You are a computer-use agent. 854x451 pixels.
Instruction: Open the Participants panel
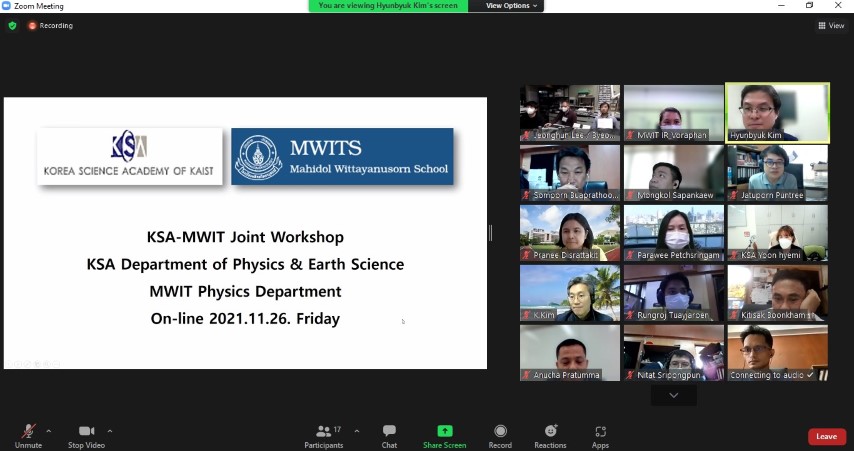coord(324,437)
